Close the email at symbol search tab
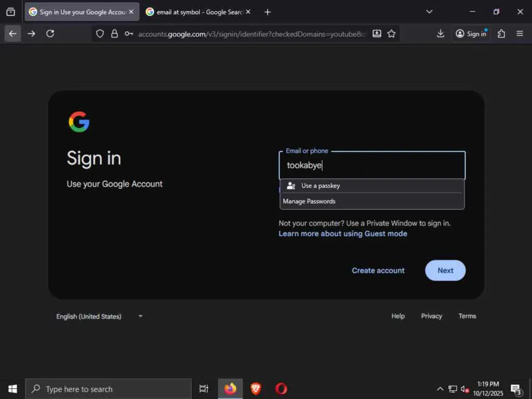The image size is (532, 399). point(248,12)
